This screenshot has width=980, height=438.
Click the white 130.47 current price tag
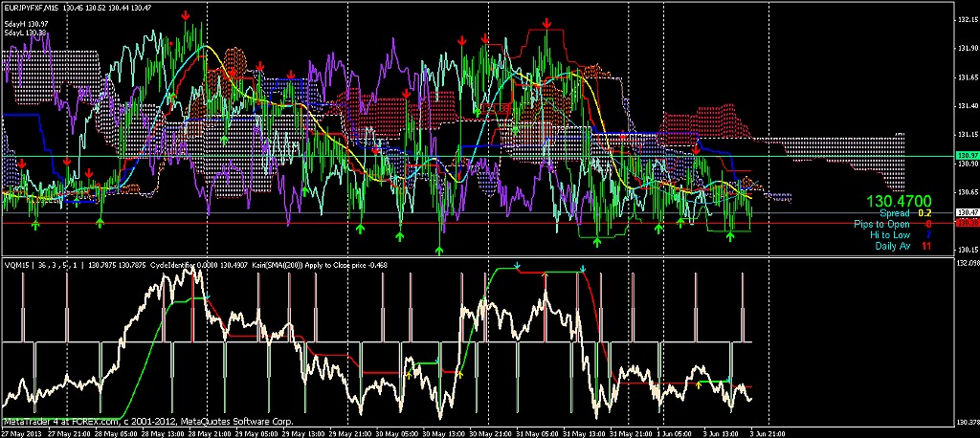tap(967, 212)
